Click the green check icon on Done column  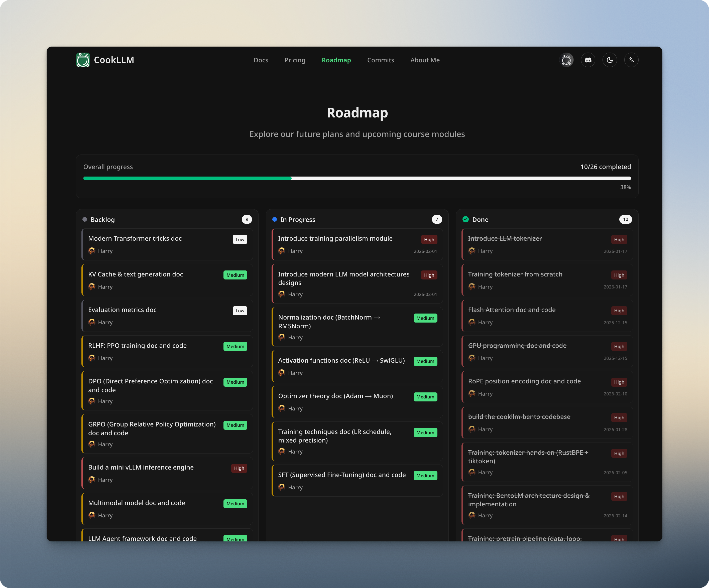[465, 219]
